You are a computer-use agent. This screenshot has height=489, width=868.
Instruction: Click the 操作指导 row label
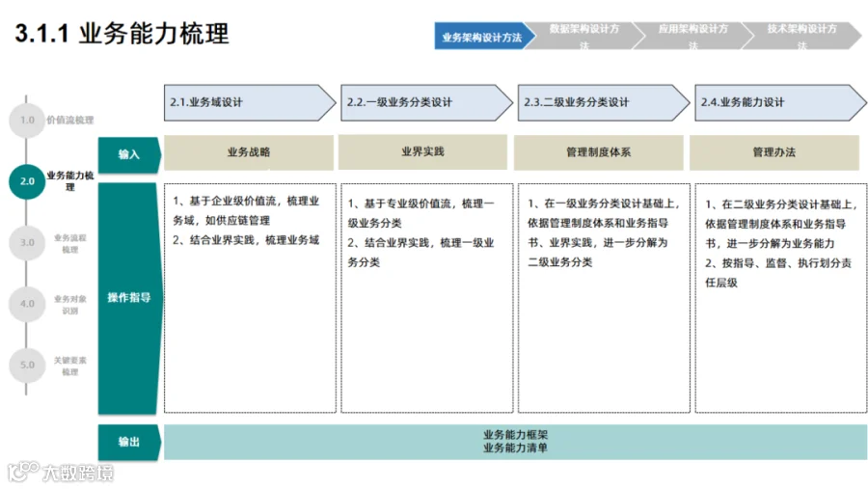[130, 298]
